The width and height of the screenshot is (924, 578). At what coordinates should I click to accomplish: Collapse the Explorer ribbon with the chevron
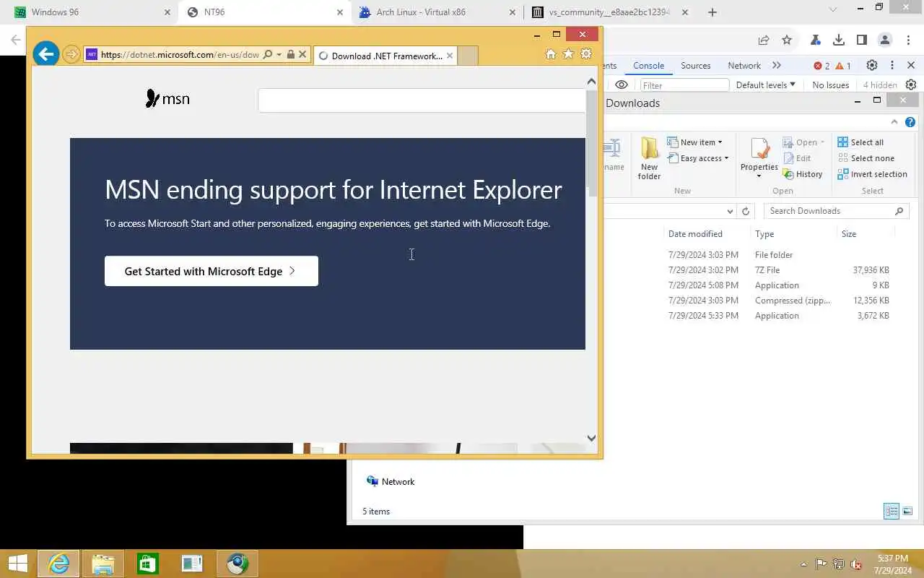click(x=894, y=122)
